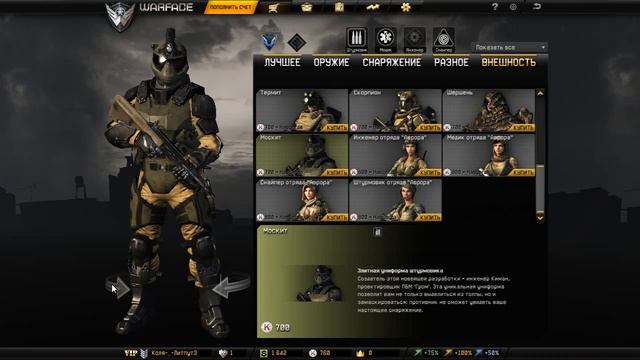Click the back arrow icon at top right
The height and width of the screenshot is (360, 640).
tap(537, 7)
